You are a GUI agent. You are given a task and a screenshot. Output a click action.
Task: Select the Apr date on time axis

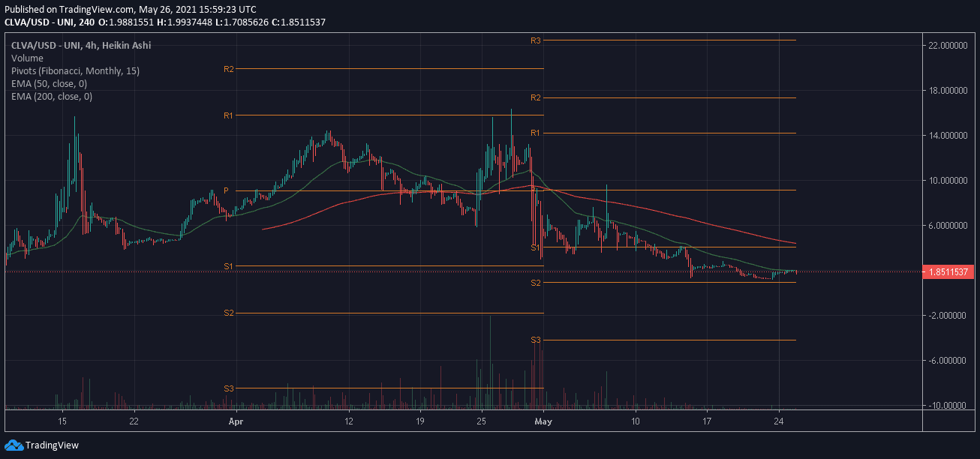tap(236, 421)
